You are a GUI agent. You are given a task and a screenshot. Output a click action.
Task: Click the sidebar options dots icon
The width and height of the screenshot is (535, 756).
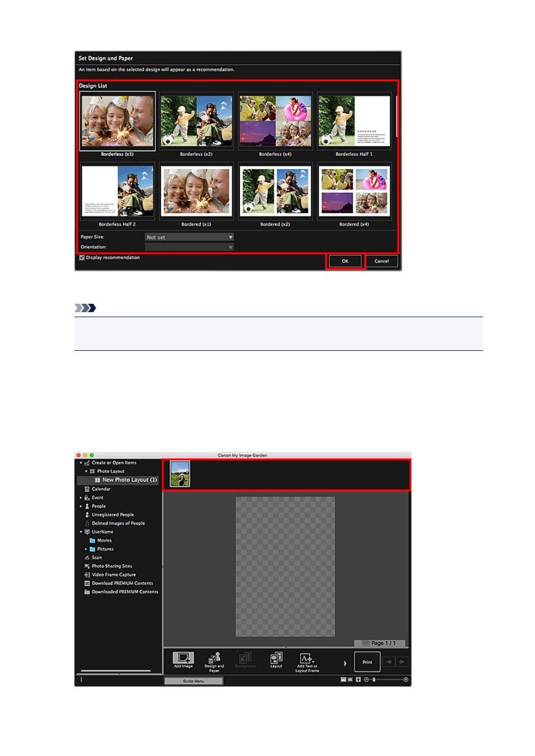81,680
